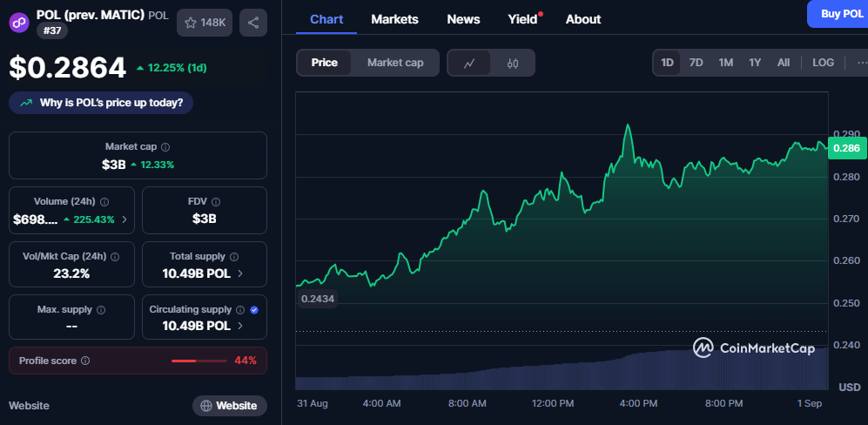868x425 pixels.
Task: Toggle chart to Price view
Action: [x=325, y=63]
